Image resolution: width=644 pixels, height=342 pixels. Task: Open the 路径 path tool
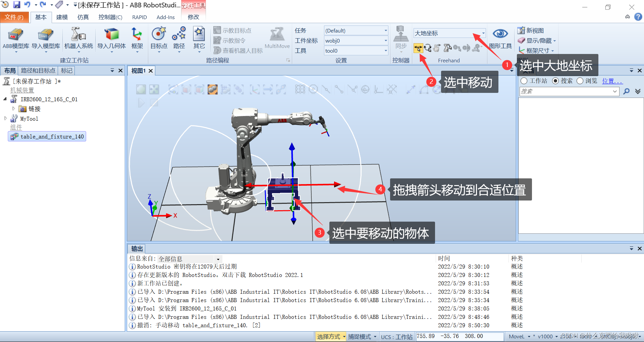179,39
